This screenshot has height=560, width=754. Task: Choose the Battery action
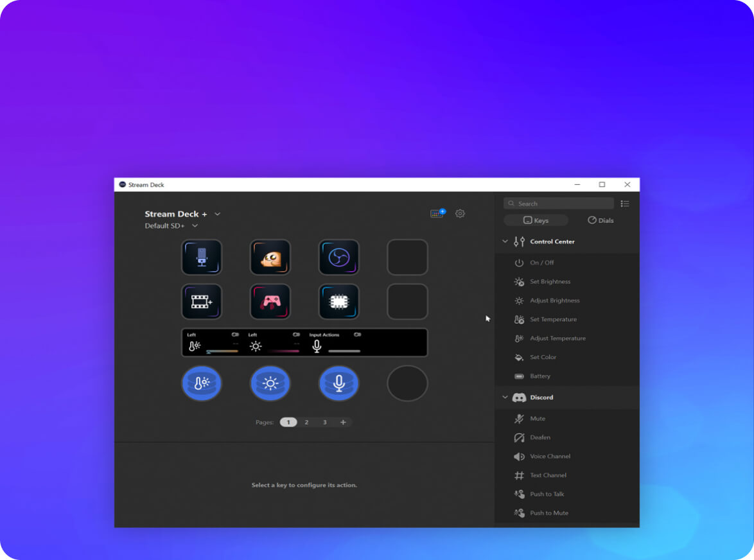click(567, 376)
